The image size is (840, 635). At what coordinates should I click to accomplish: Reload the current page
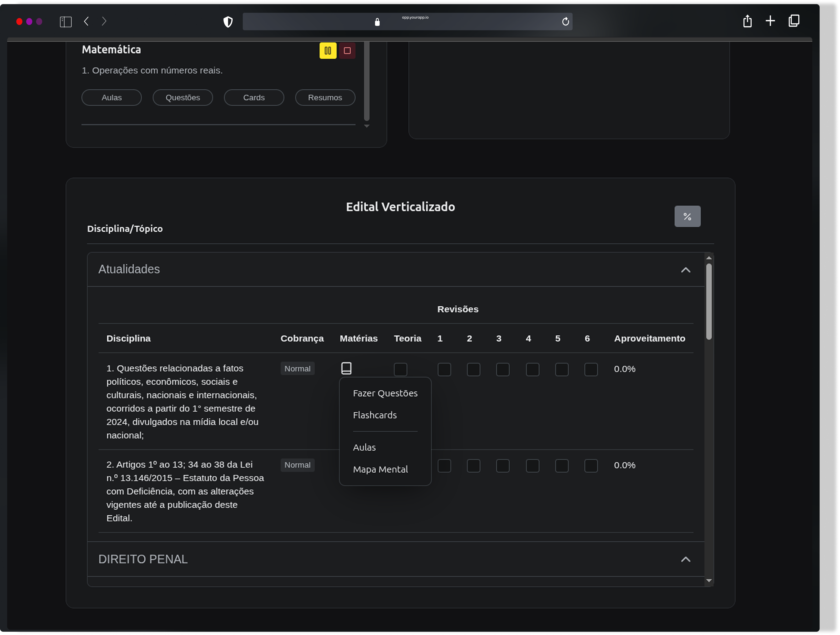point(565,22)
